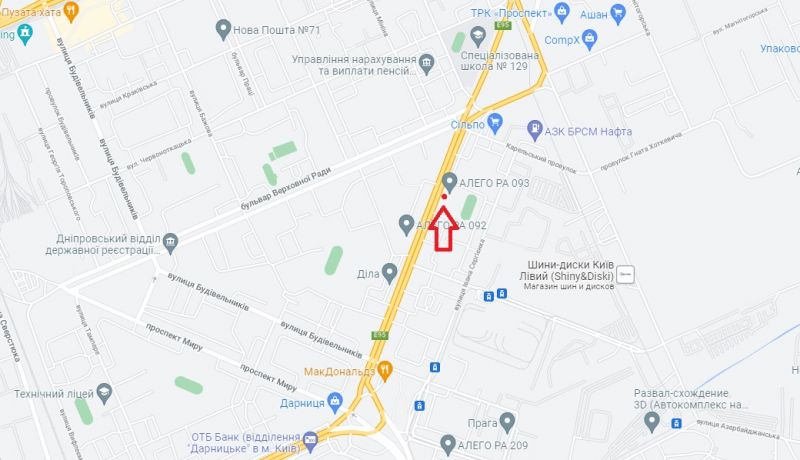The image size is (800, 460).
Task: Click the ТРК «Проспект» shopping marker
Action: [562, 13]
